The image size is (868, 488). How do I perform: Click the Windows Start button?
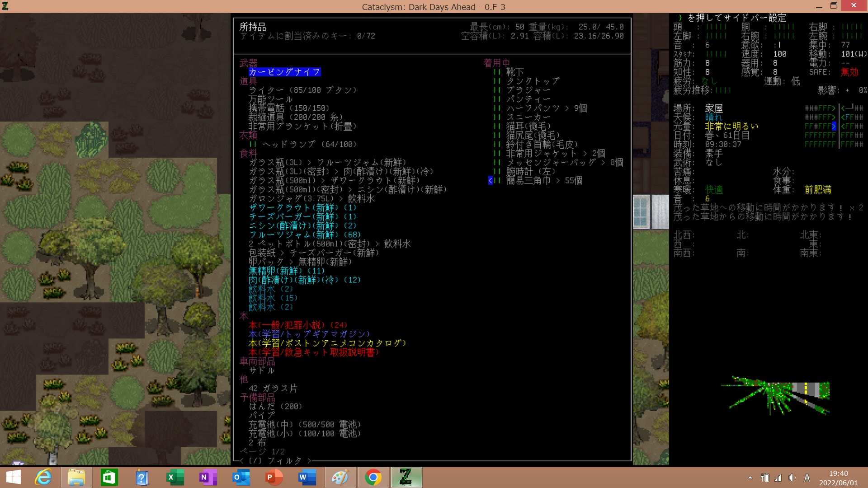[x=14, y=477]
